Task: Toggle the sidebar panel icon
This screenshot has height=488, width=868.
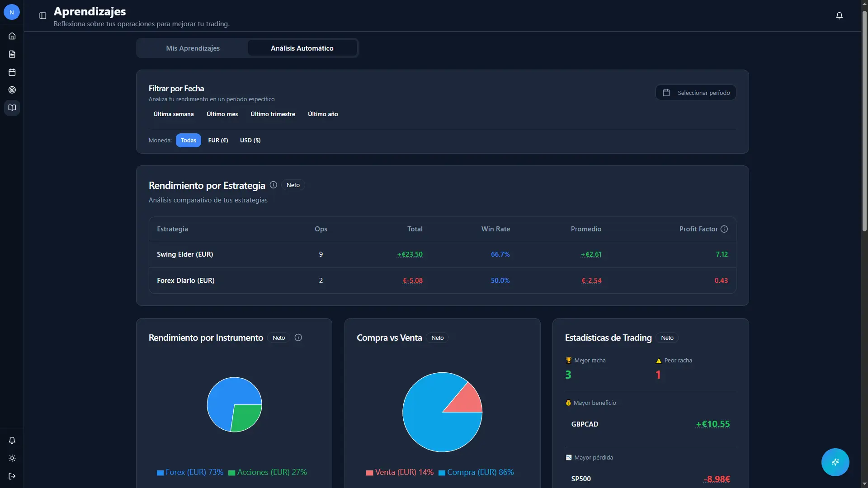Action: click(43, 16)
